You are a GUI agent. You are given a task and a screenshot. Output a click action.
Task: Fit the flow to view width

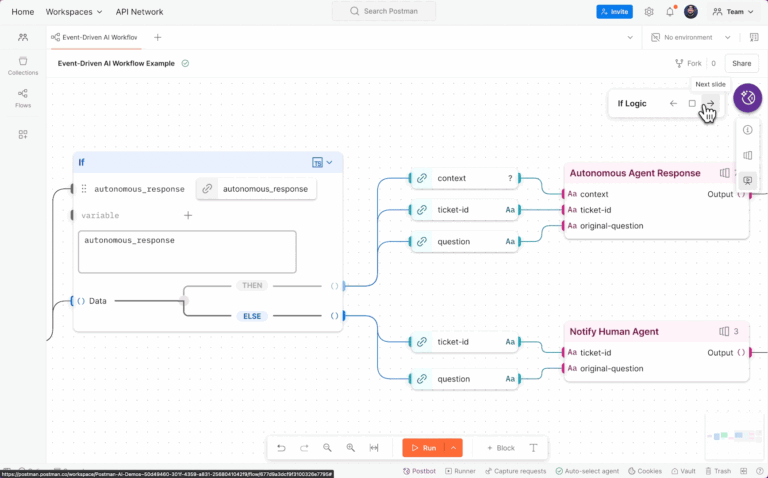[374, 448]
